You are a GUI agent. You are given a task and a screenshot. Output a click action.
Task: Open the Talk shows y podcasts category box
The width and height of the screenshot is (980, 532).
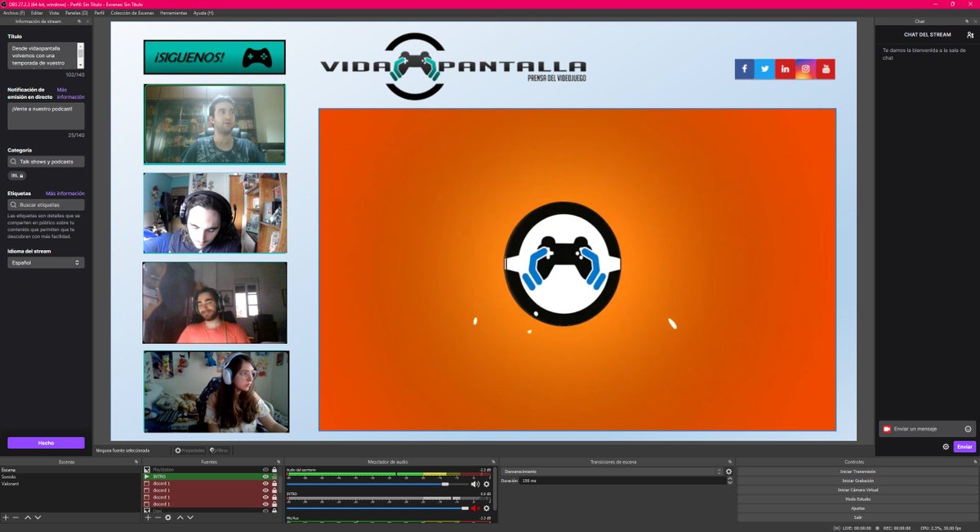tap(46, 162)
